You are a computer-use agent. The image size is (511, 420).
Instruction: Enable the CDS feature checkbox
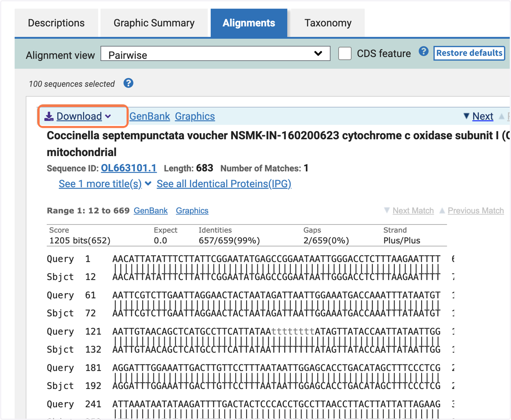click(x=345, y=54)
